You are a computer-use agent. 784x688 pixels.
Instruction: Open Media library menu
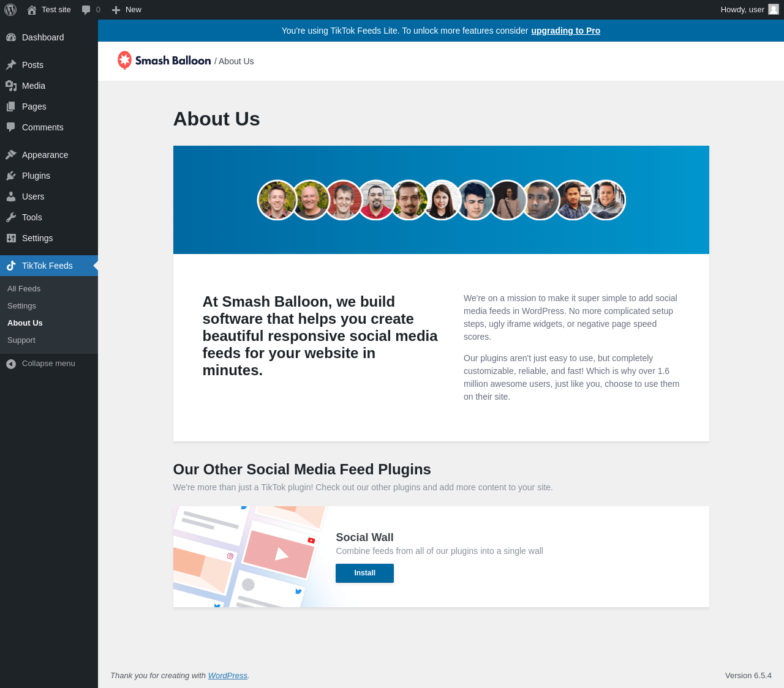click(x=34, y=86)
